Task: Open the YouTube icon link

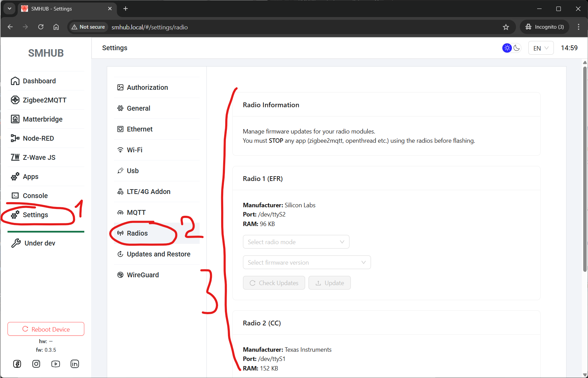Action: pos(56,364)
